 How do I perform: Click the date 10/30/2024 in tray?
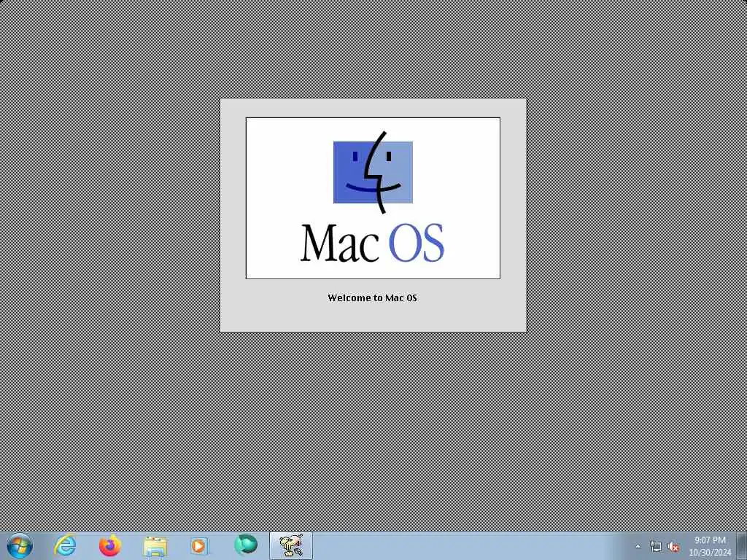[710, 553]
